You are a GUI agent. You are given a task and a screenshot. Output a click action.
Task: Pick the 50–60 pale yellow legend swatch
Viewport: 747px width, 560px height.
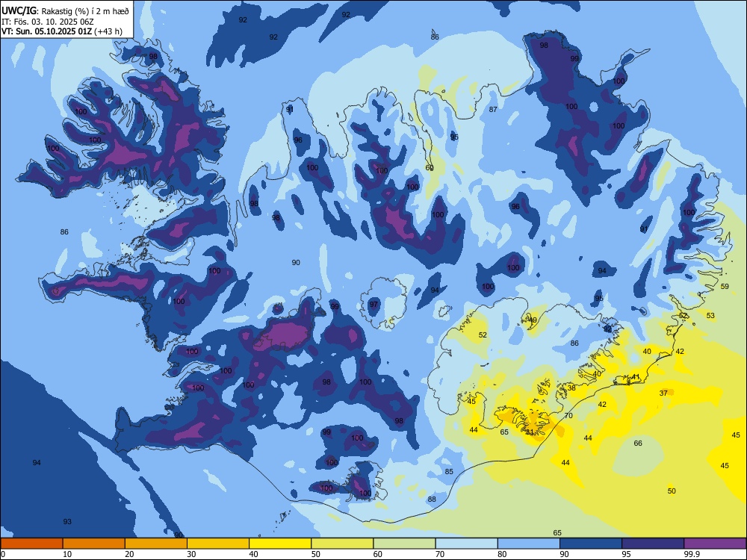click(x=343, y=544)
